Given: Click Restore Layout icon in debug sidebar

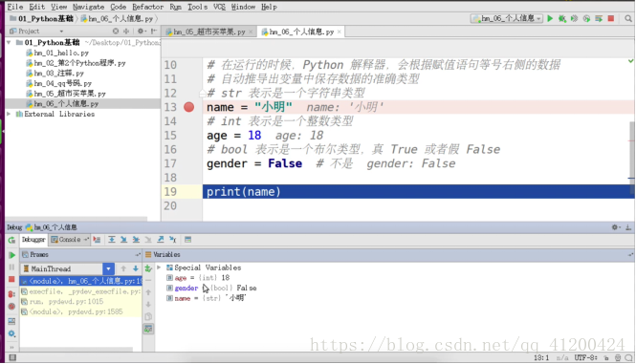Looking at the screenshot, I should (x=11, y=321).
